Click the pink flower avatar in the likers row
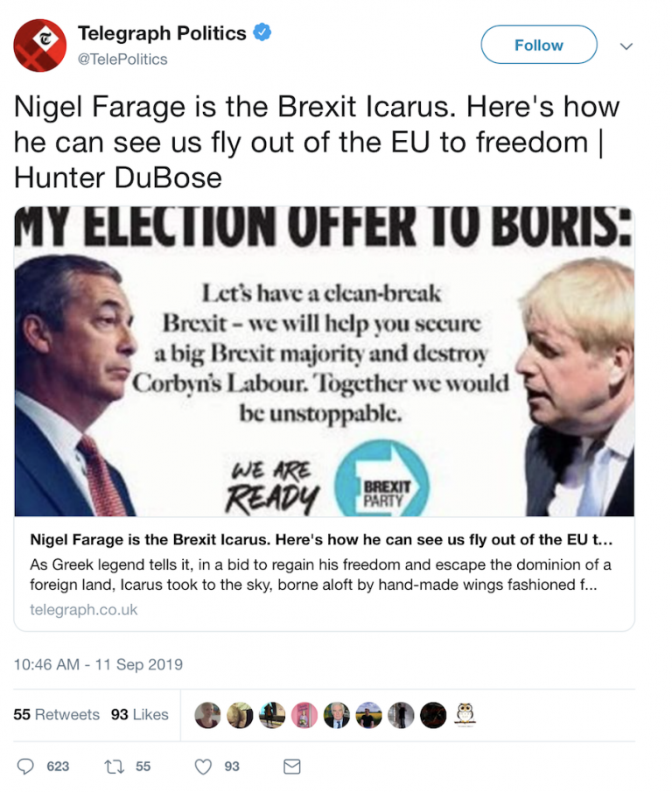 [x=304, y=715]
